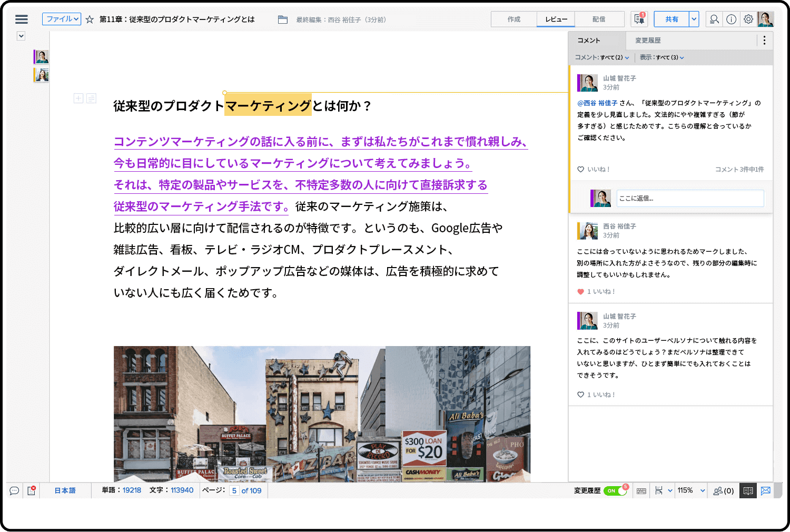The image size is (790, 532).
Task: Select the 変更履歴 panel tab
Action: pos(648,41)
